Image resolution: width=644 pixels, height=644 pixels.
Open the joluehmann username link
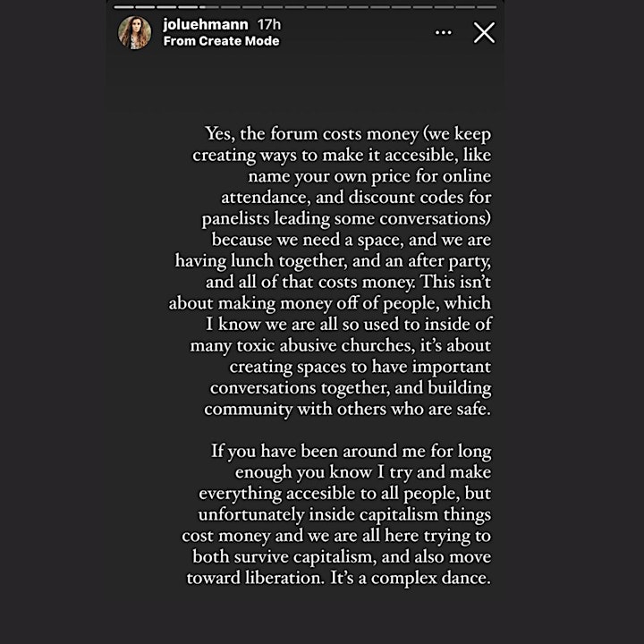click(206, 25)
